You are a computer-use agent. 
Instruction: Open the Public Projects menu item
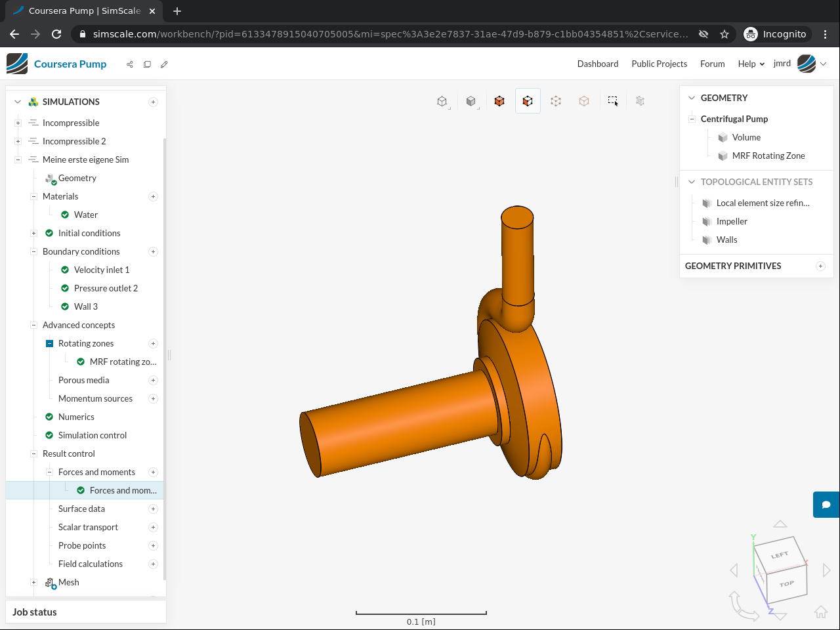coord(659,64)
